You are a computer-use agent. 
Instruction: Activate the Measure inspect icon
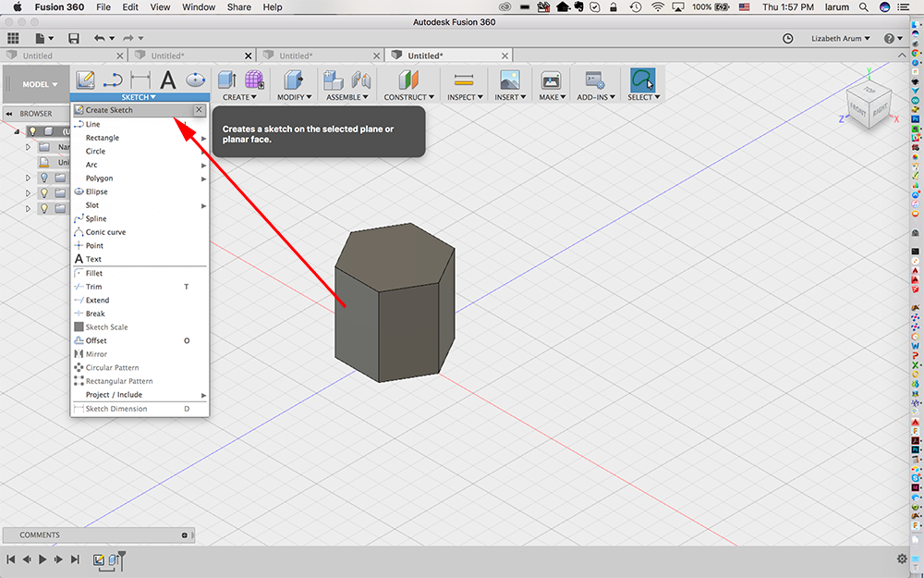tap(465, 80)
